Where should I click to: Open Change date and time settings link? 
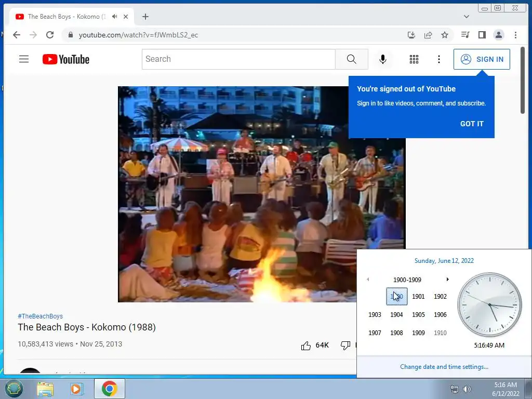click(444, 367)
